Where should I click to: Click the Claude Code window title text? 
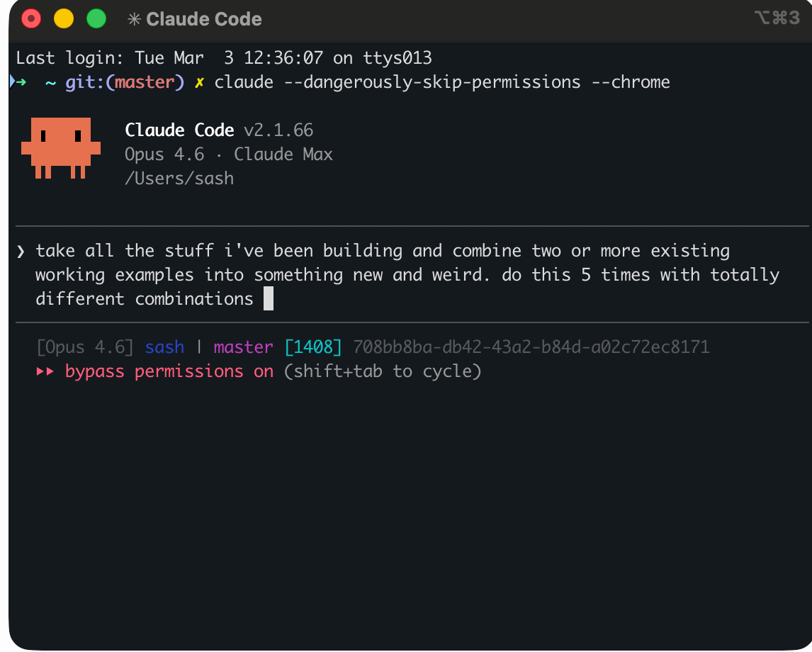click(204, 19)
